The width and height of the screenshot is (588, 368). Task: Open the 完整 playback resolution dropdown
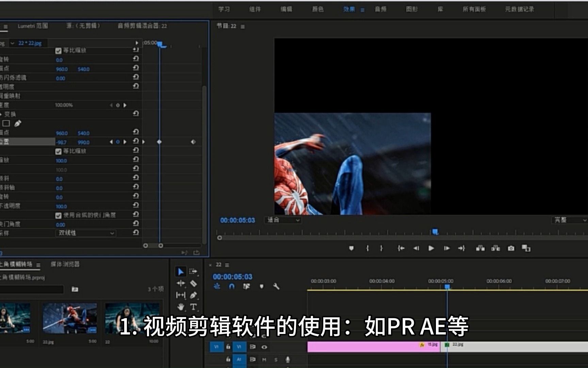pyautogui.click(x=570, y=220)
